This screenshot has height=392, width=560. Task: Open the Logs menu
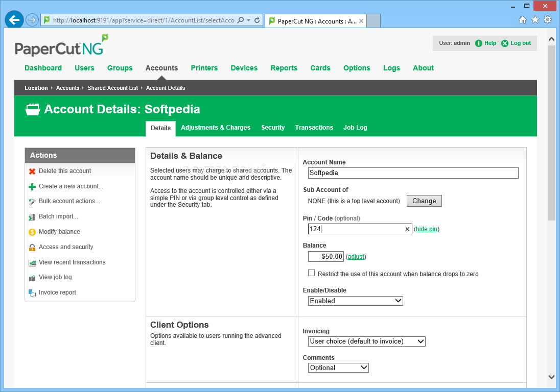tap(391, 68)
